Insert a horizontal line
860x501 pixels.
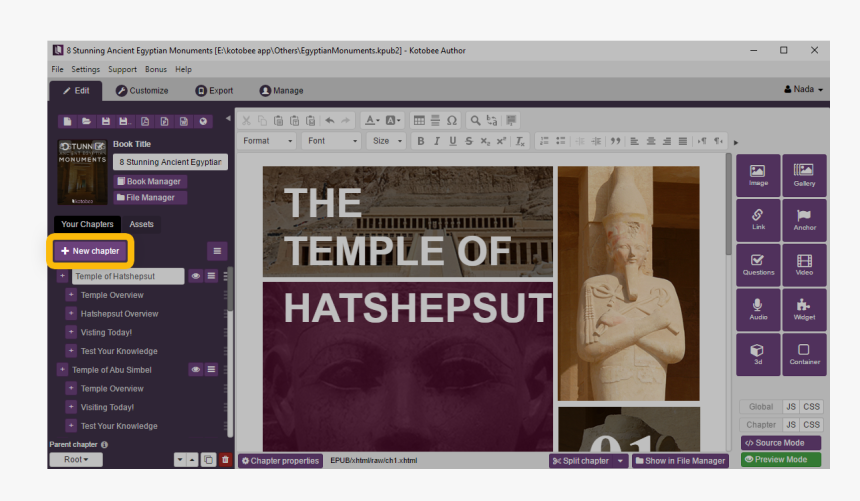tap(435, 120)
